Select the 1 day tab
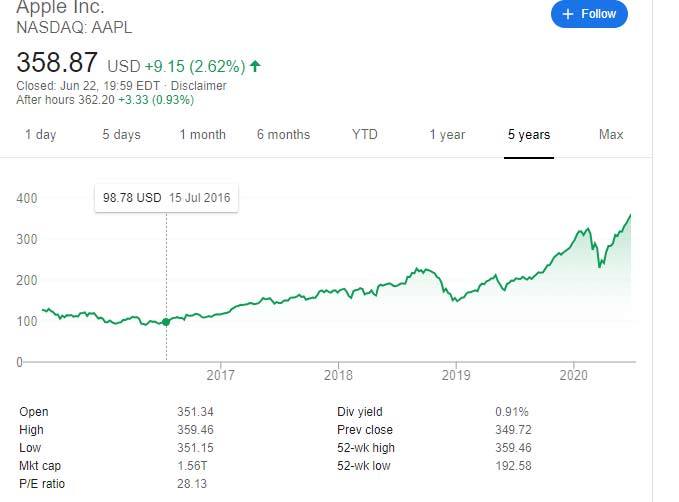The image size is (679, 502). 40,135
